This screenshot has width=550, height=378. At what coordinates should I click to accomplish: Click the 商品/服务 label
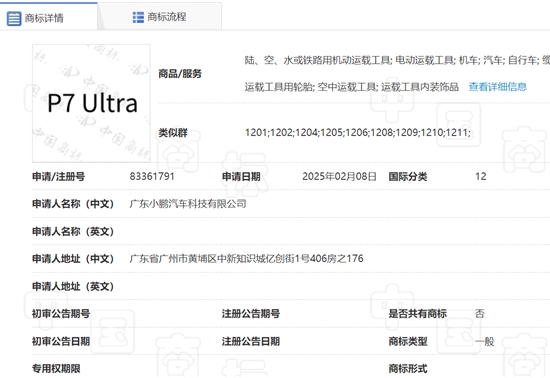pyautogui.click(x=180, y=74)
